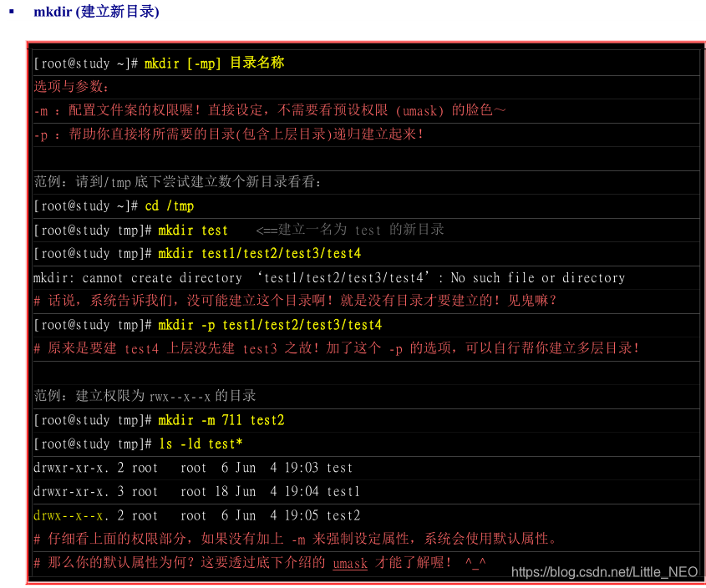Click the '-p' option description line
706x588 pixels.
tap(229, 134)
